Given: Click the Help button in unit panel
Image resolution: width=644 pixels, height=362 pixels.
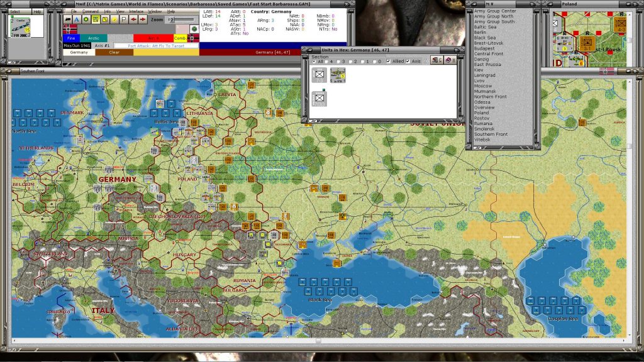Looking at the screenshot, I should point(37,11).
